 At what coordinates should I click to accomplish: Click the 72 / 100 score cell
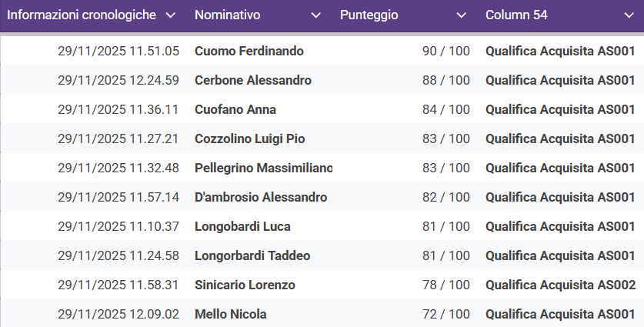coord(446,315)
